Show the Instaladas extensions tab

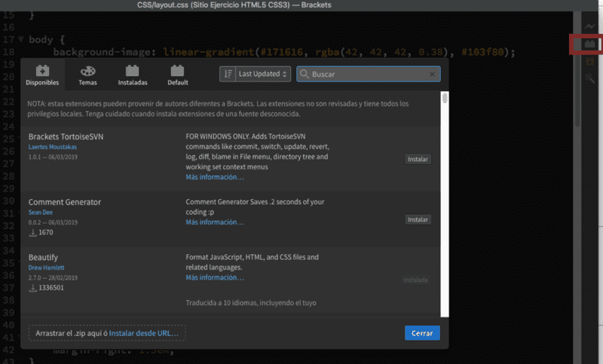click(x=133, y=74)
